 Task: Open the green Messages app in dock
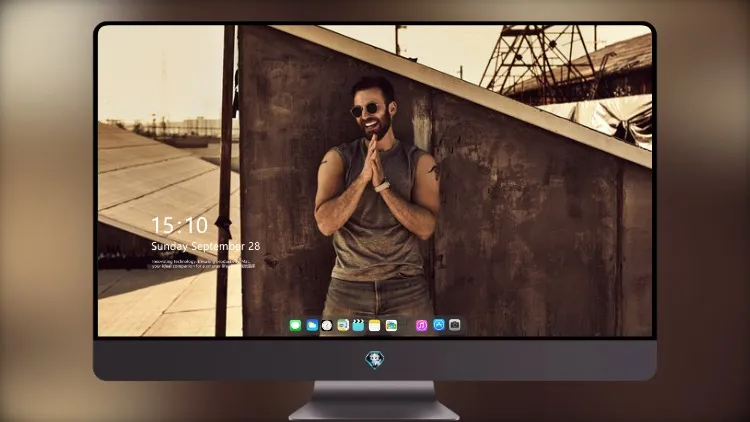[x=295, y=325]
